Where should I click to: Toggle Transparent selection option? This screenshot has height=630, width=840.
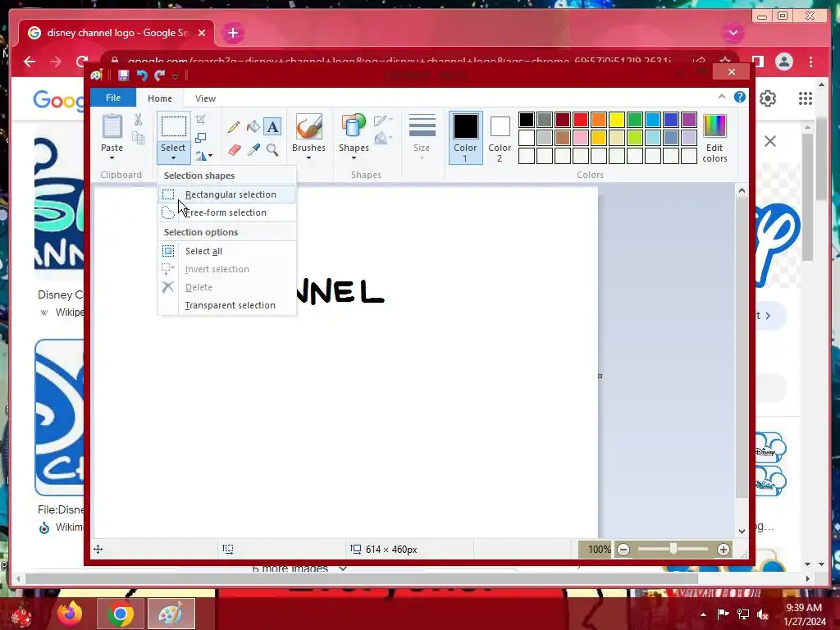click(227, 305)
